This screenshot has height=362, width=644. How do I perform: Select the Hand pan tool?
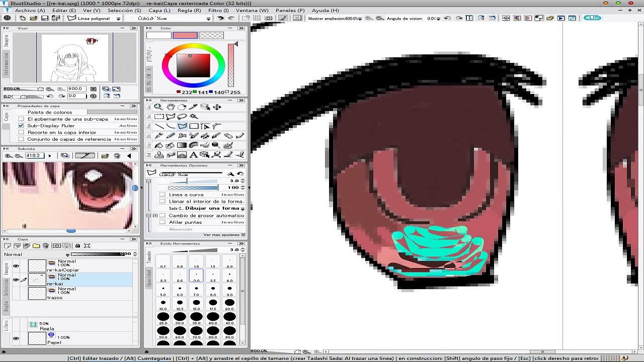point(171,107)
